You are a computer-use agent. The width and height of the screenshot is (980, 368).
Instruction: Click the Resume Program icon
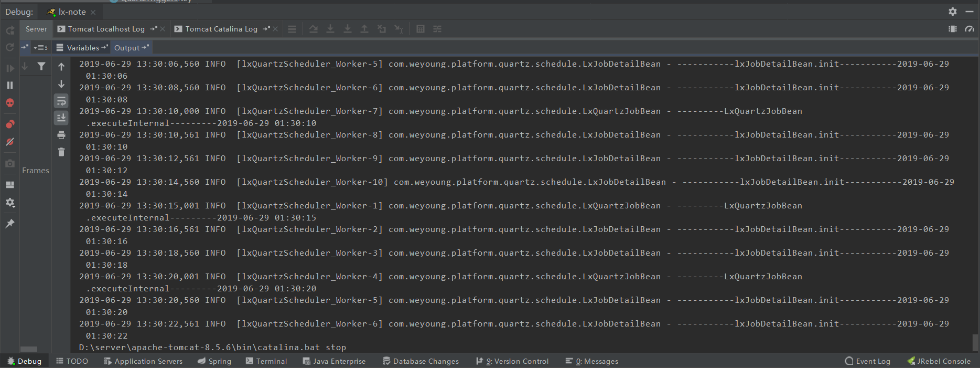click(10, 68)
